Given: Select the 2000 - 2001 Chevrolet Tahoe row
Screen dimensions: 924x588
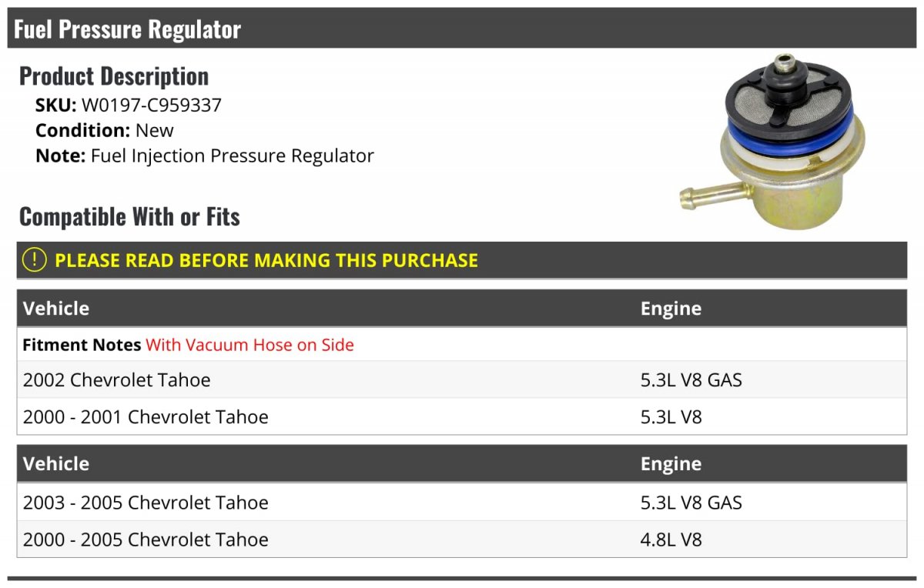Looking at the screenshot, I should coord(146,417).
